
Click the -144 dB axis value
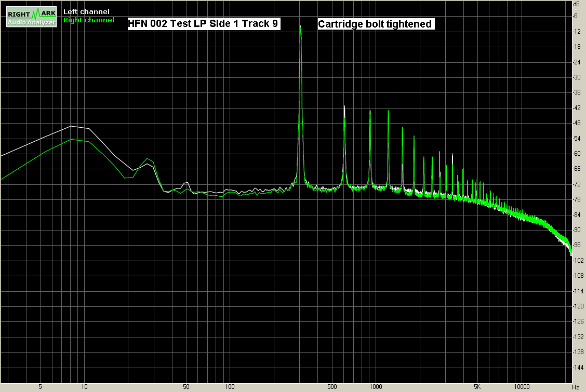click(x=578, y=368)
